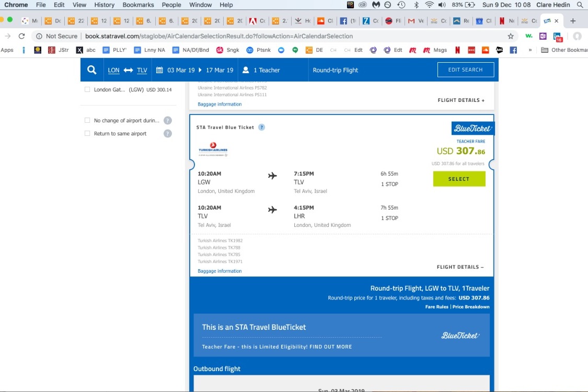
Task: Open the Netflix bookmark in the bookmarks bar
Action: tap(457, 50)
